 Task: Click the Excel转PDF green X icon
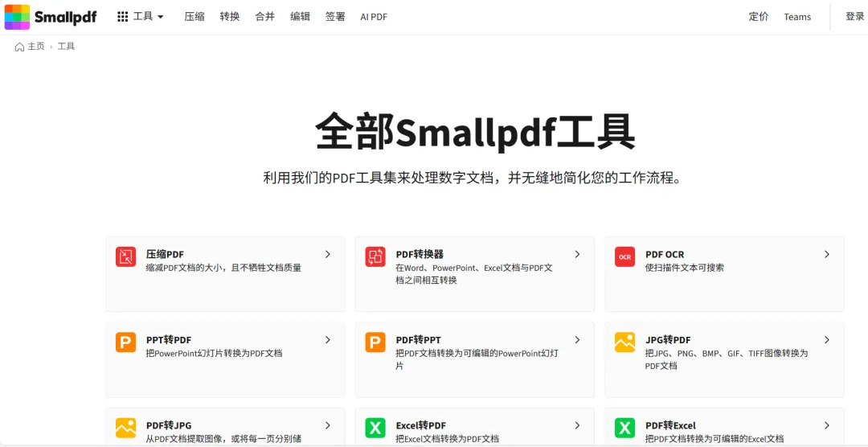point(375,428)
